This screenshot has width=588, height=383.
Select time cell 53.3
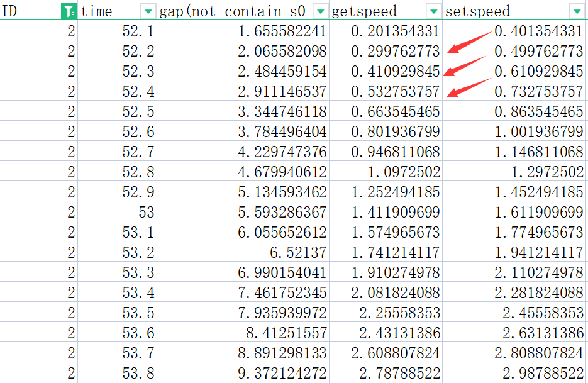[x=117, y=272]
